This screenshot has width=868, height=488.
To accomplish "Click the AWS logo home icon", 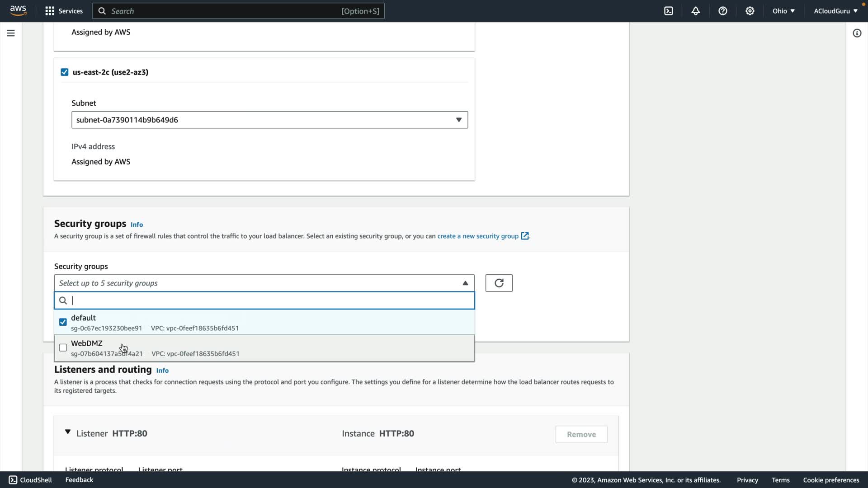I will click(x=18, y=10).
